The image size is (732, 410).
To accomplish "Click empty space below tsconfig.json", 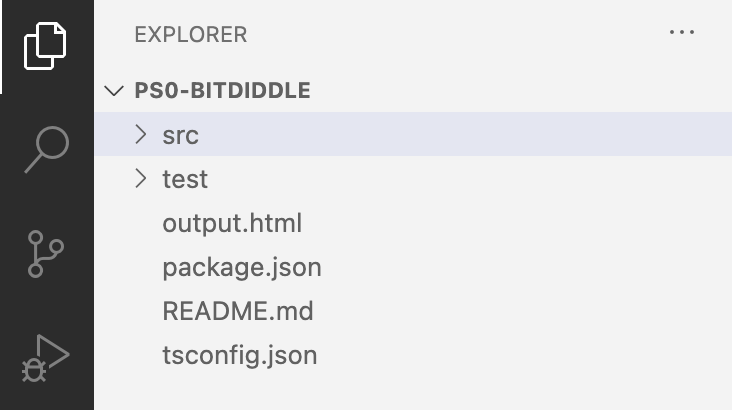I will (400, 392).
